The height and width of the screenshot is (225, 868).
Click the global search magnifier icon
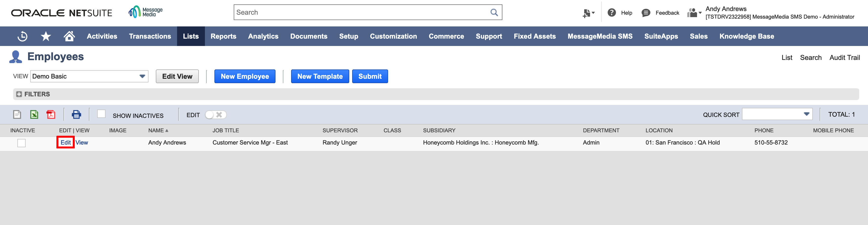point(494,12)
